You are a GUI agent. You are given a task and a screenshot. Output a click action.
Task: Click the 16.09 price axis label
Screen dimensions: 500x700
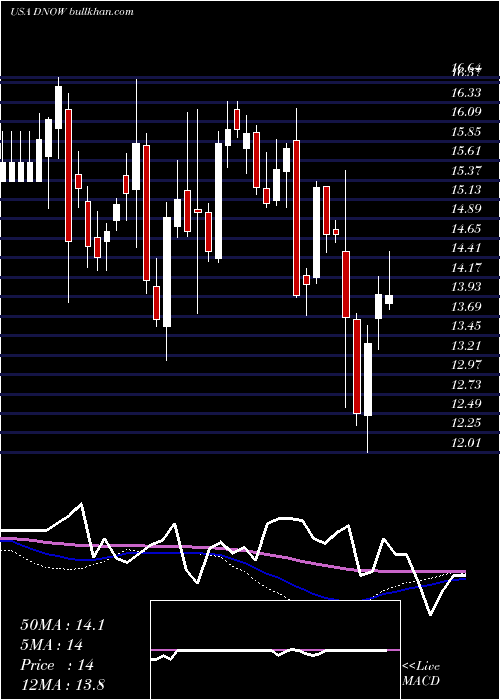pyautogui.click(x=467, y=112)
